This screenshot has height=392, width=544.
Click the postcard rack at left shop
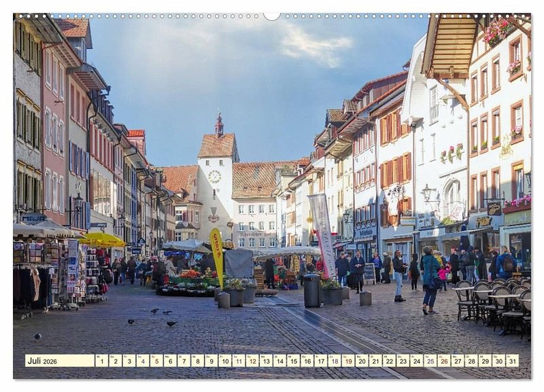(73, 272)
